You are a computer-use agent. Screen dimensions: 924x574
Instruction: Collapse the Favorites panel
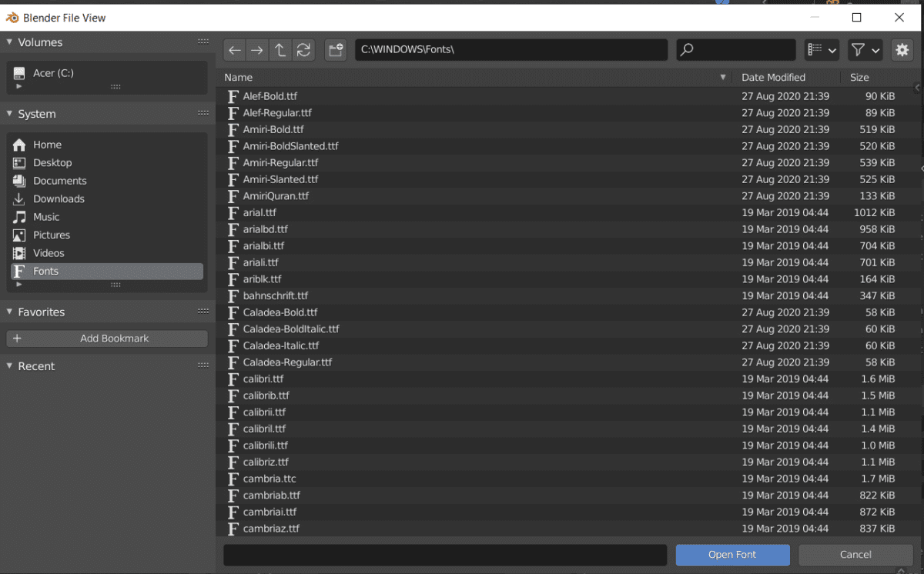(11, 312)
